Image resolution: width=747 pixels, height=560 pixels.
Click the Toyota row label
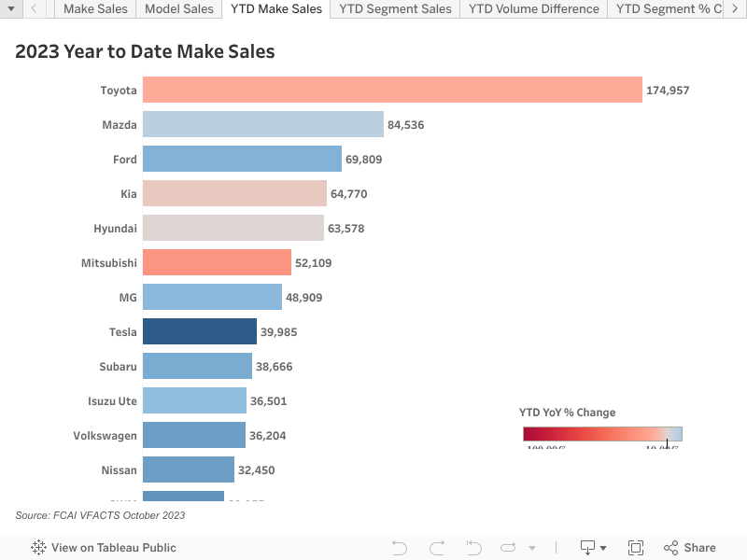click(119, 90)
